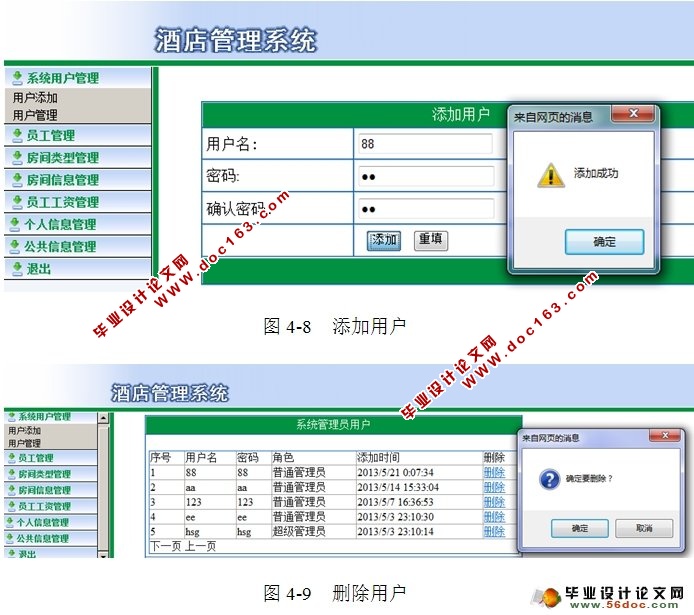This screenshot has height=615, width=694.
Task: Select 用户添加 in lower sidebar
Action: [25, 430]
